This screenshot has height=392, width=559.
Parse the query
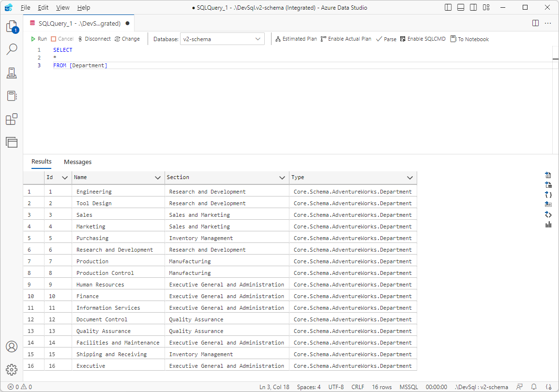(386, 39)
